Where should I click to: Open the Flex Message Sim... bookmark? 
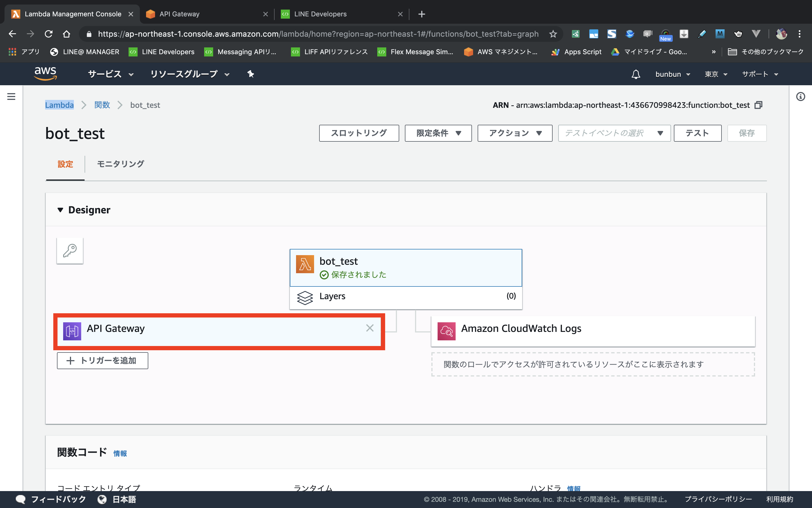pos(415,52)
